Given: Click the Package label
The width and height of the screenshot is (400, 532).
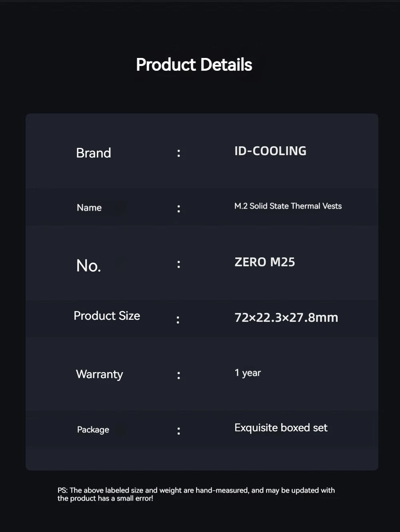Looking at the screenshot, I should pyautogui.click(x=93, y=430).
